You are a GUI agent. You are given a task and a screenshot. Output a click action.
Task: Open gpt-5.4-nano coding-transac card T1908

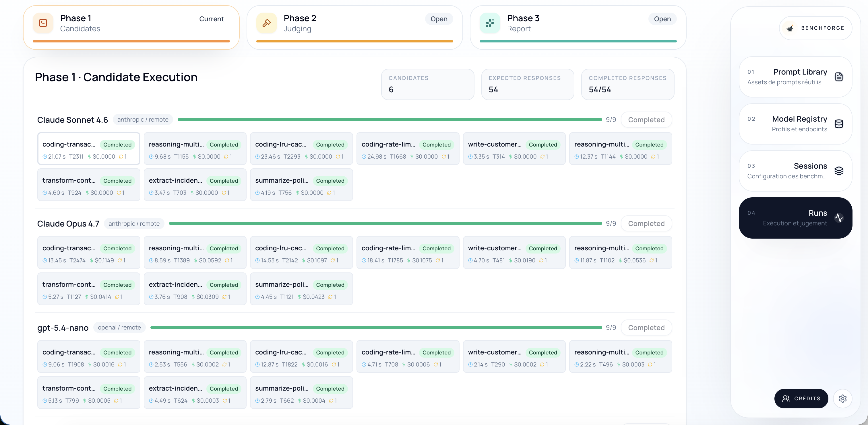[x=89, y=357]
